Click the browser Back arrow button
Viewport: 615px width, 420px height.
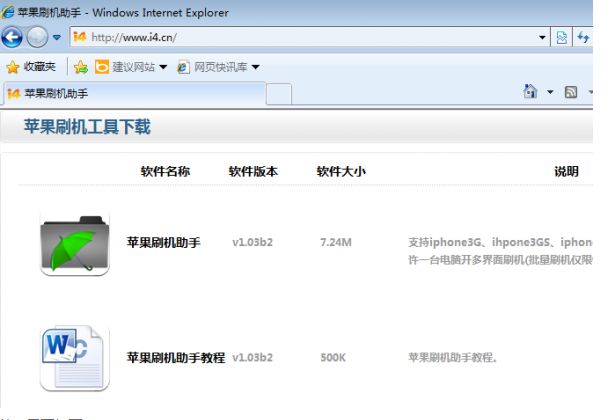coord(12,37)
